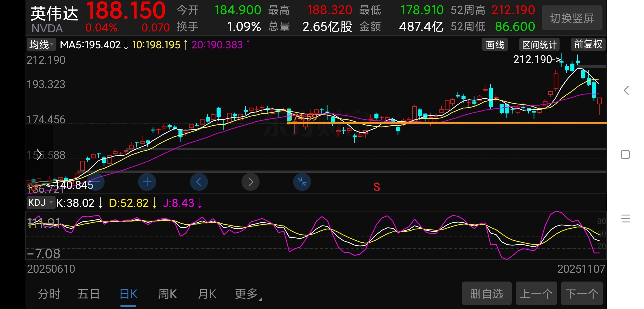Tap the gray right-arrow chart icon
Screen dimensions: 644x309
point(250,182)
